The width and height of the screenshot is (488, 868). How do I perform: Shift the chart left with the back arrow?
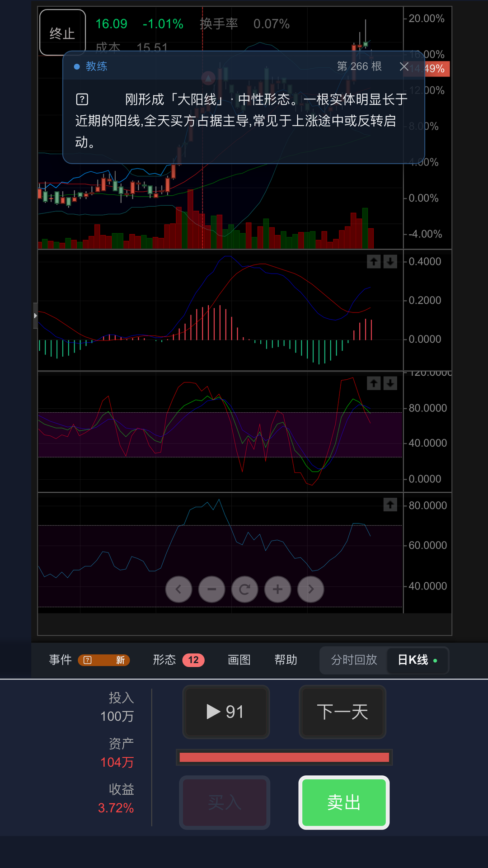point(178,589)
